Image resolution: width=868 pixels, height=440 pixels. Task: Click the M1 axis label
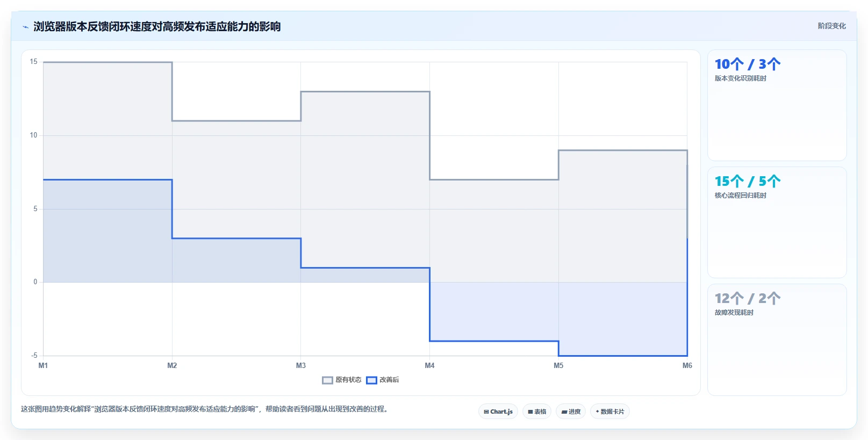43,365
